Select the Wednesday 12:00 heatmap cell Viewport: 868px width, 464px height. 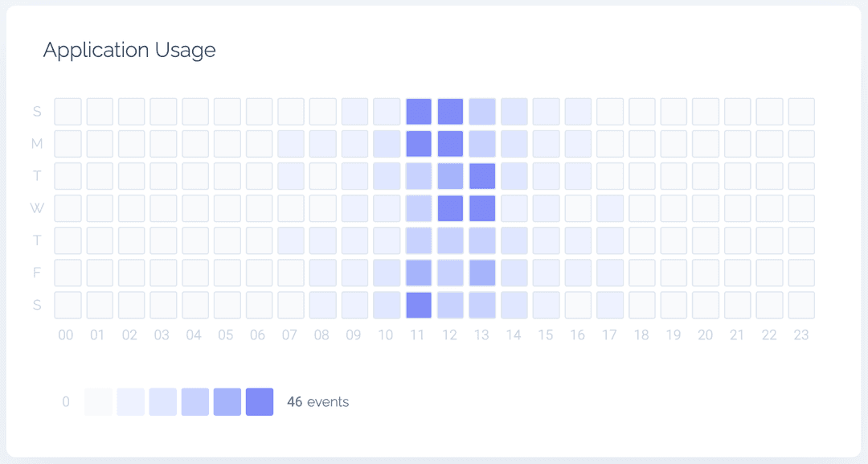(x=451, y=208)
